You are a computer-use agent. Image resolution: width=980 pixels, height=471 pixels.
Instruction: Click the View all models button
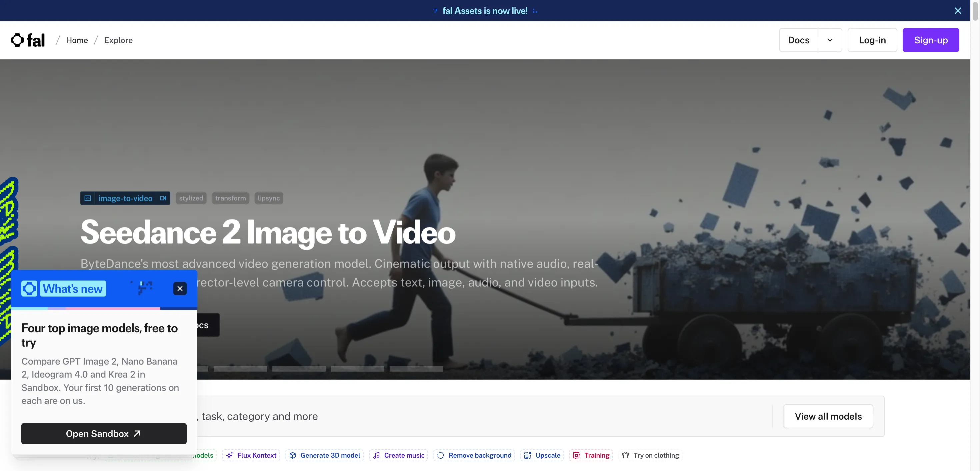tap(828, 416)
